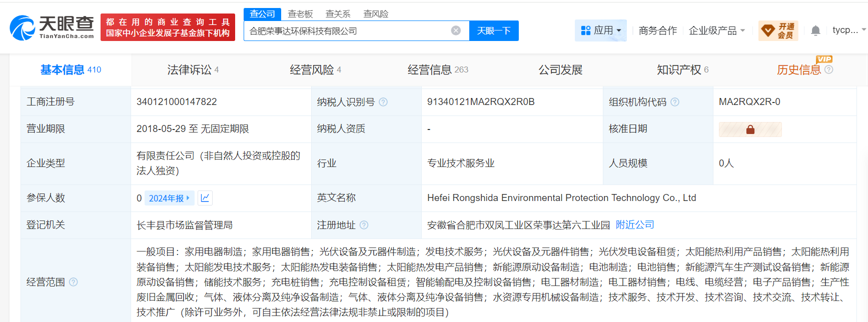868x322 pixels.
Task: Click the 专业技术服务业 industry value
Action: click(461, 163)
